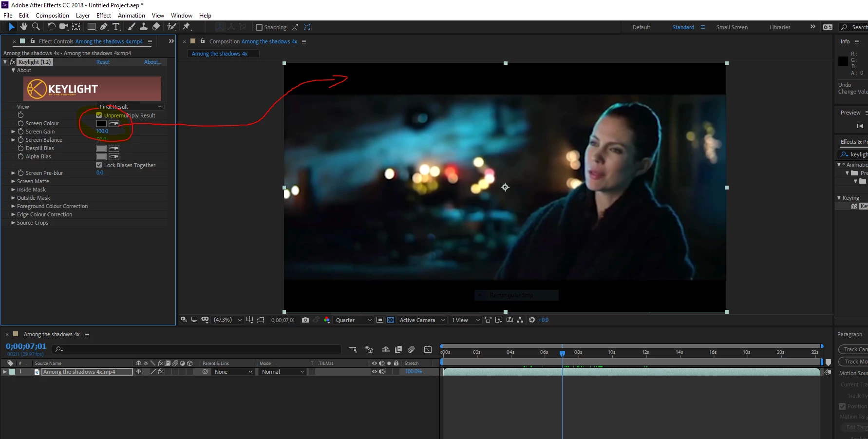The height and width of the screenshot is (439, 868).
Task: Select the Puppet Pin tool
Action: (187, 27)
